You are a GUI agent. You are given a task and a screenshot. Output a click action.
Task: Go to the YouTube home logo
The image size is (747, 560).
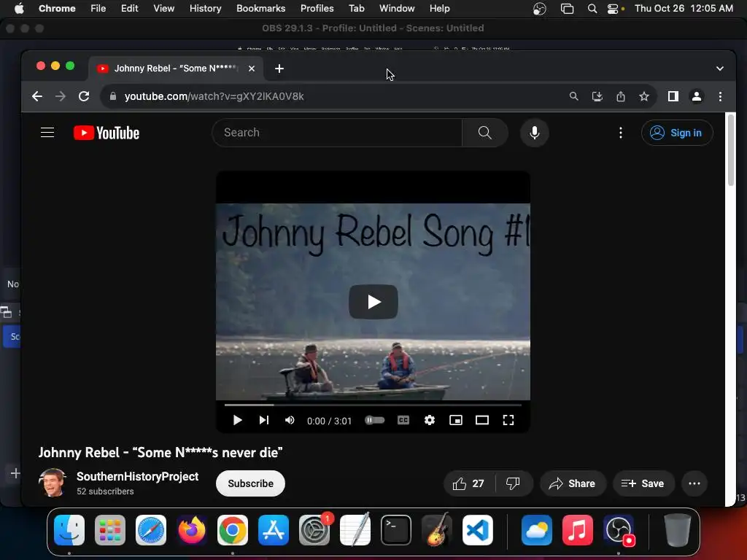[107, 133]
